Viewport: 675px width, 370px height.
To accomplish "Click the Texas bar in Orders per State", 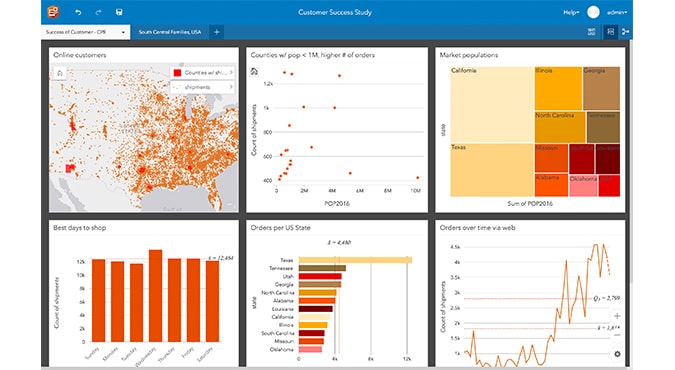I will (355, 260).
